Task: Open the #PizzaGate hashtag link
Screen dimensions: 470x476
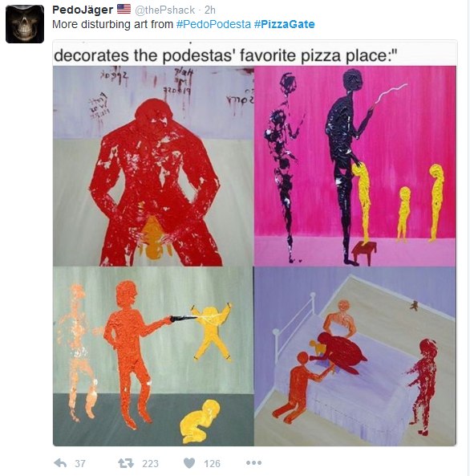Action: (284, 24)
